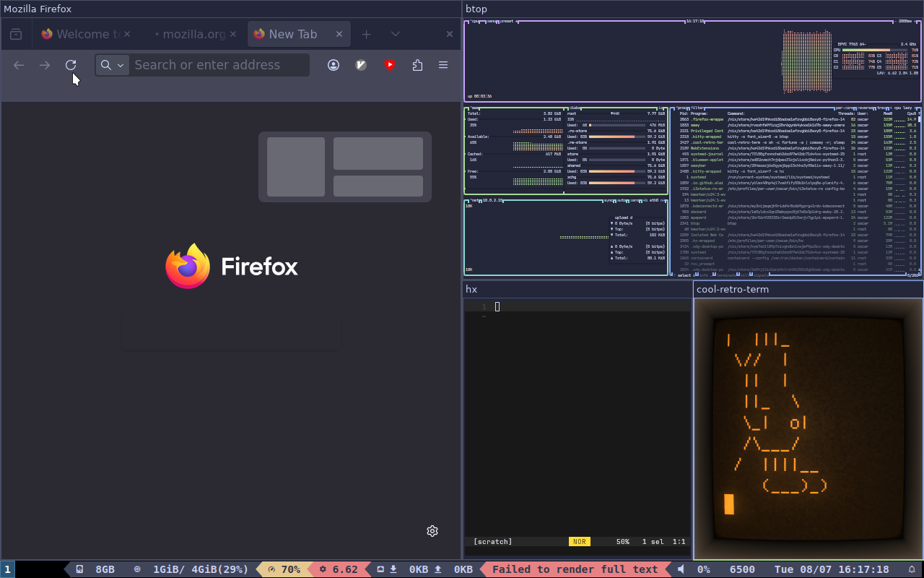Open a new tab with plus button
Image resolution: width=924 pixels, height=578 pixels.
pos(367,34)
